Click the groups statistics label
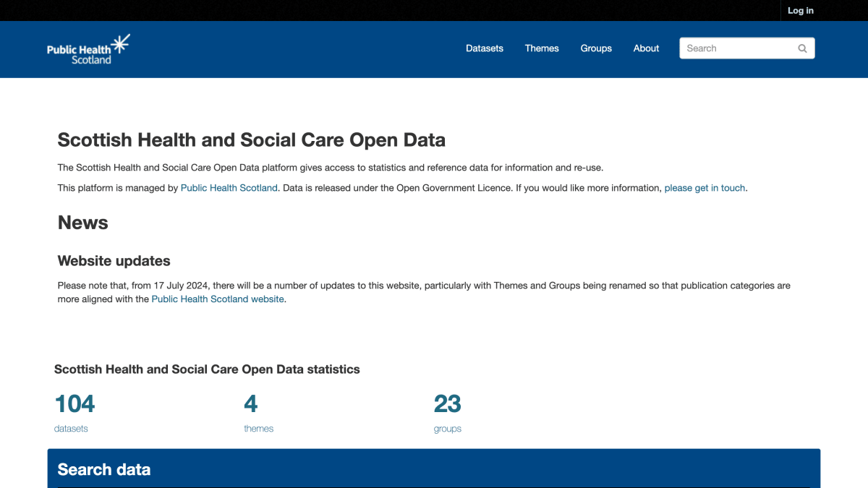Viewport: 868px width, 488px height. (x=448, y=429)
